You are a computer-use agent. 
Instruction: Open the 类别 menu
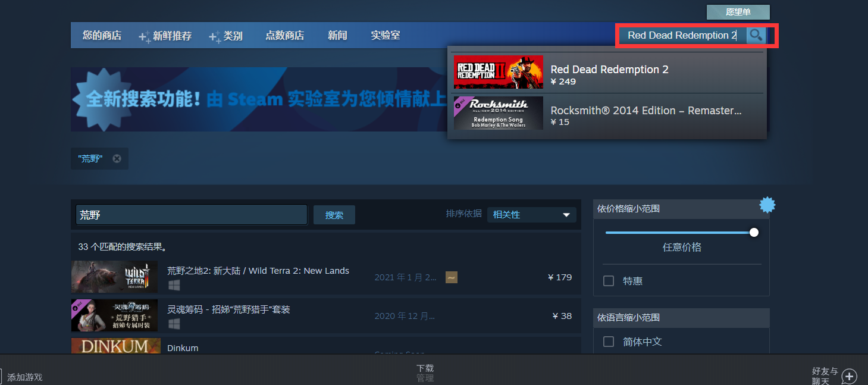click(x=225, y=36)
